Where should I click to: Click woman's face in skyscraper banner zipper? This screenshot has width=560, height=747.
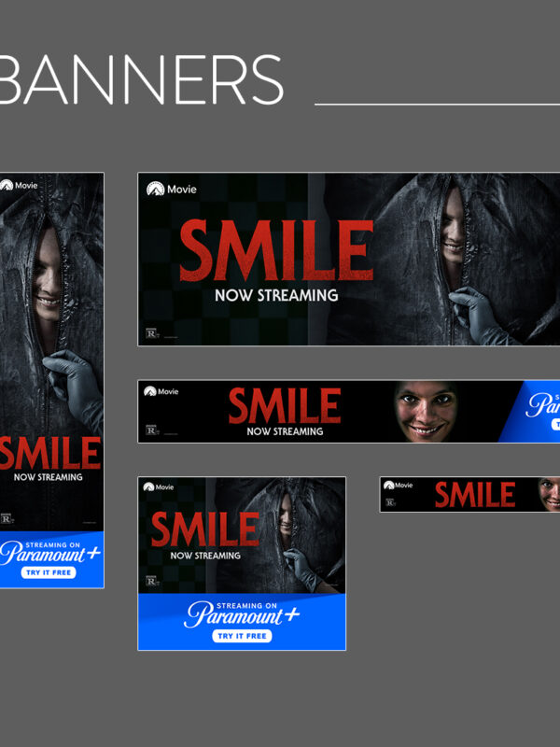tap(48, 274)
